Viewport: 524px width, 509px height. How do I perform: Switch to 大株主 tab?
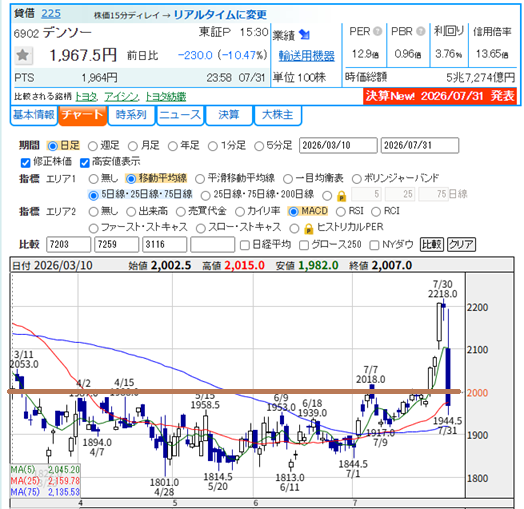tap(278, 115)
